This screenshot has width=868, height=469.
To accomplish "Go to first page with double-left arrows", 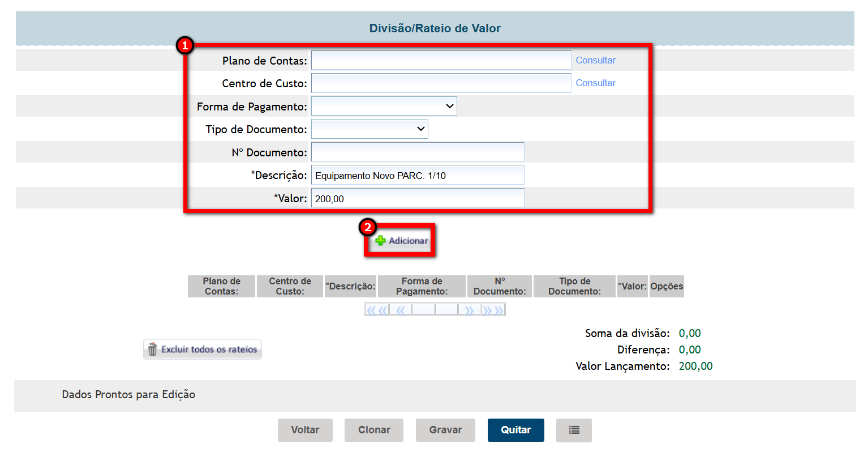I will point(377,310).
